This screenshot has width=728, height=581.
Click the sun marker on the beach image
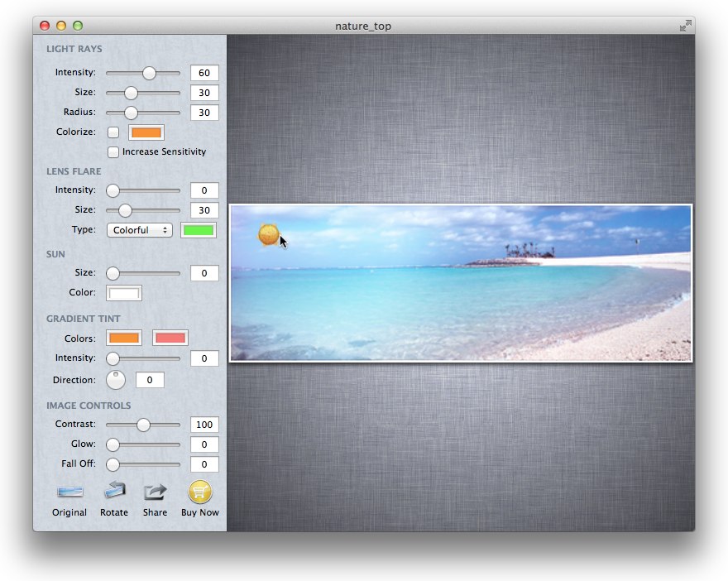coord(269,235)
